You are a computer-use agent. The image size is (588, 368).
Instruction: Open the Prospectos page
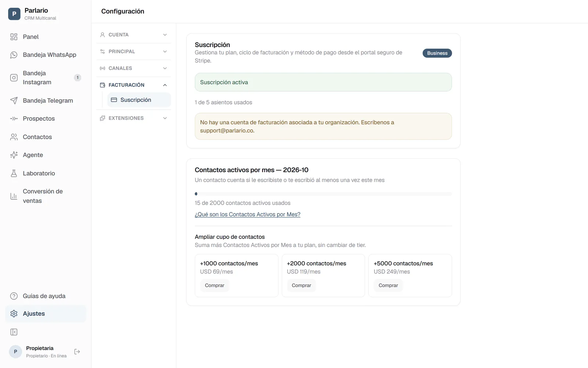pos(46,118)
